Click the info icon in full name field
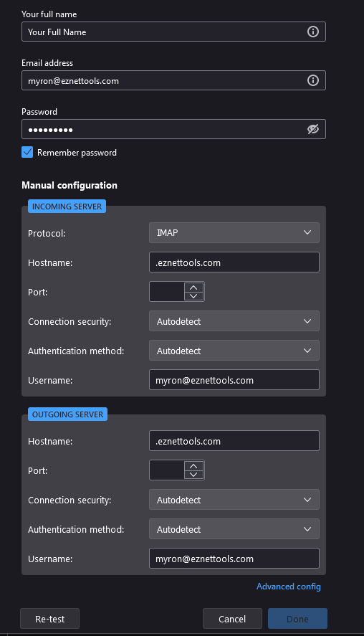Image resolution: width=364 pixels, height=636 pixels. (312, 32)
